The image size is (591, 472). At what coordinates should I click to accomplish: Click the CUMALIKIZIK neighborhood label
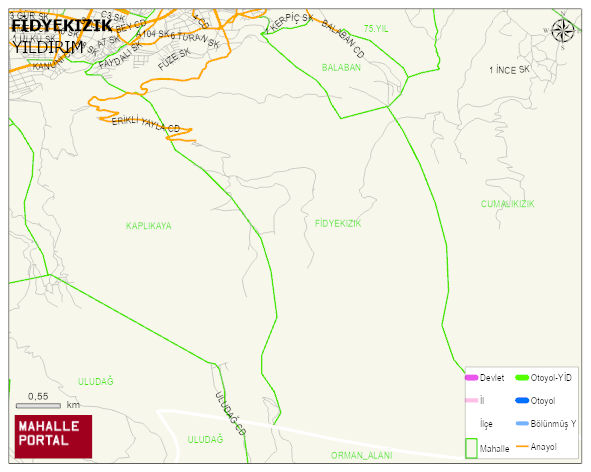pyautogui.click(x=507, y=204)
